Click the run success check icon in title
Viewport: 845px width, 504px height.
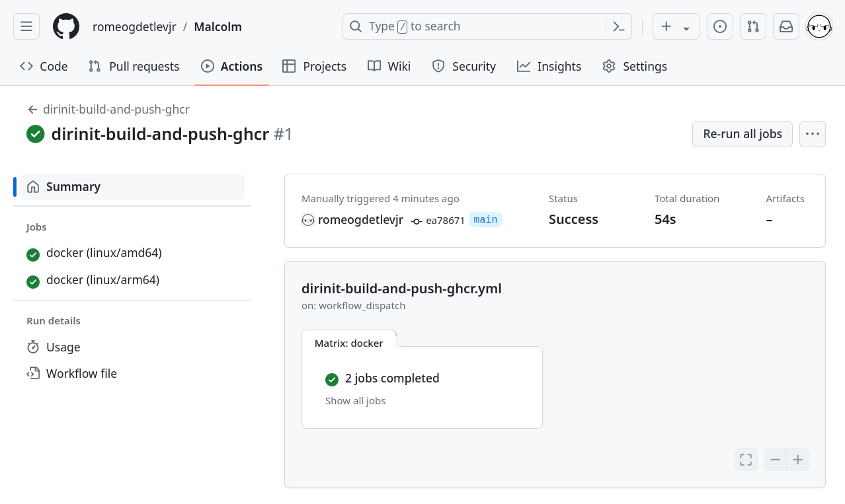coord(36,134)
